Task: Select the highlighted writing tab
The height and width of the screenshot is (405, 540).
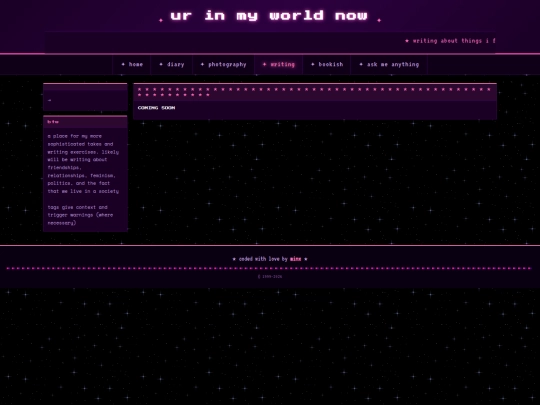Action: (x=279, y=64)
